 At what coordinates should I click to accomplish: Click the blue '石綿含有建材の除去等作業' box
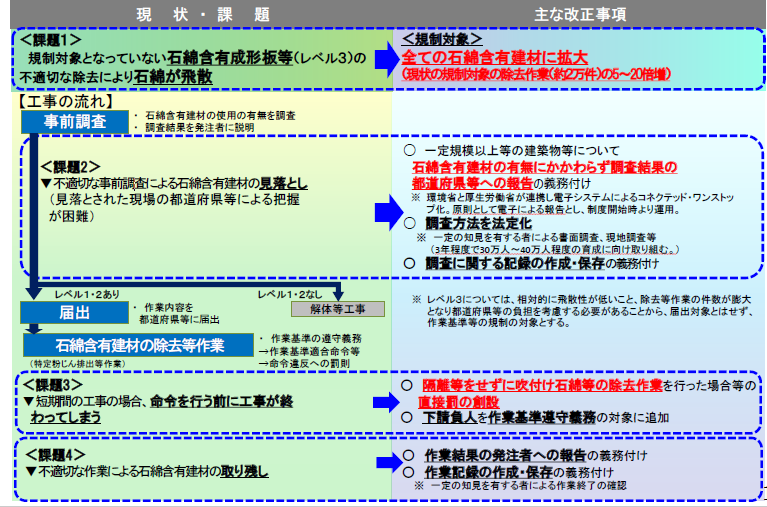point(138,345)
